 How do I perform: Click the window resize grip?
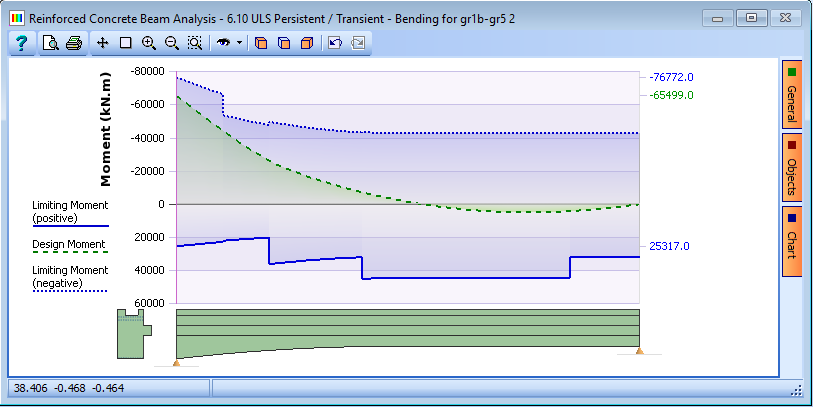(797, 390)
